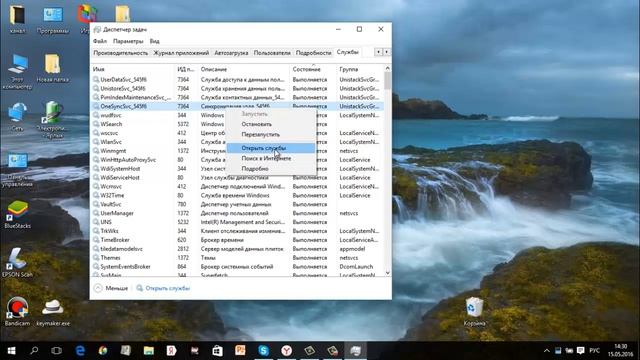
Task: Open File Explorer from the taskbar
Action: 149,351
